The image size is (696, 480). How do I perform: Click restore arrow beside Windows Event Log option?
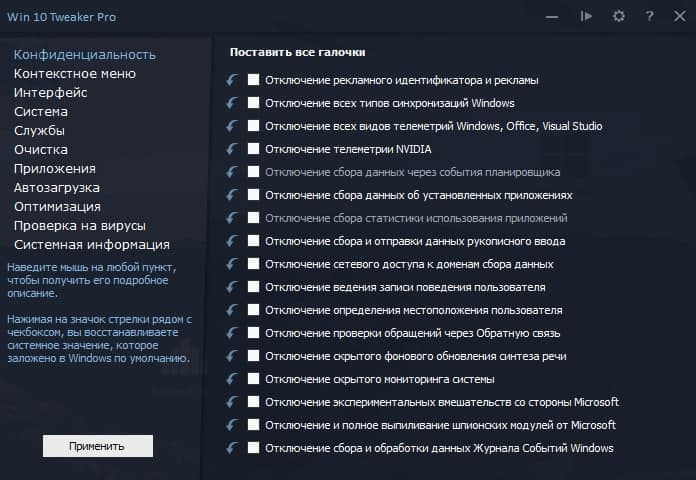[232, 448]
